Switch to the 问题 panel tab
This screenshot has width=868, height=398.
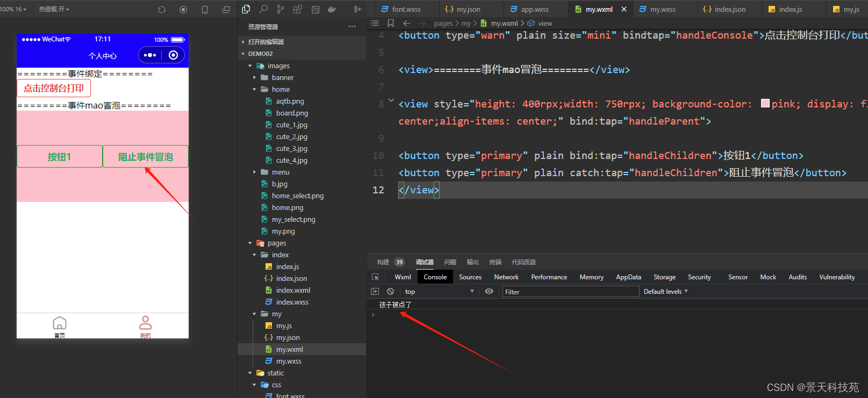(450, 262)
